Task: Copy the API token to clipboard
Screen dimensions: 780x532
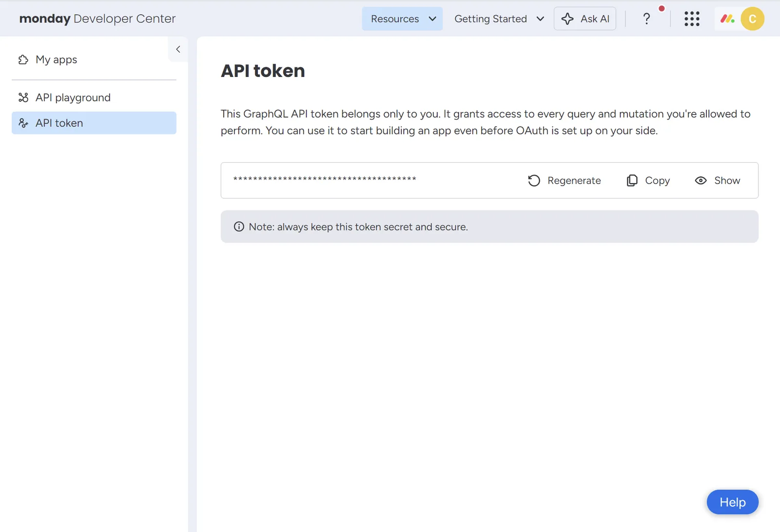Action: (x=648, y=180)
